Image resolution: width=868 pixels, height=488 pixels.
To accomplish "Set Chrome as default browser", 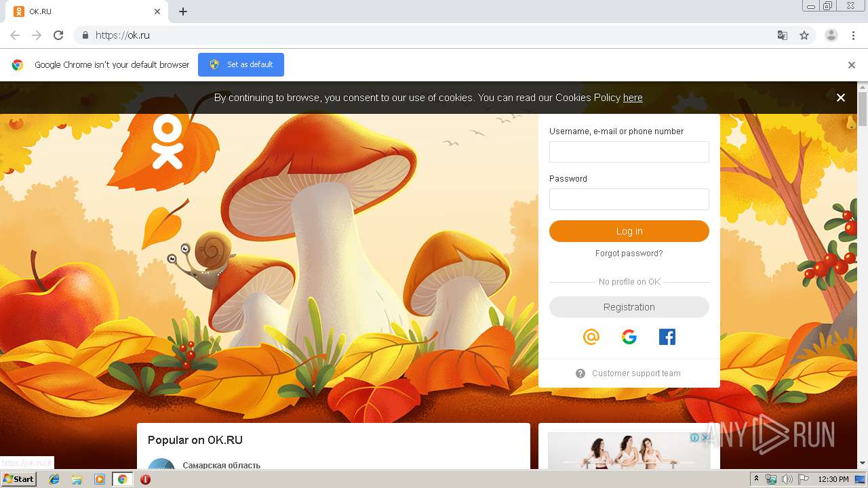I will pos(241,64).
